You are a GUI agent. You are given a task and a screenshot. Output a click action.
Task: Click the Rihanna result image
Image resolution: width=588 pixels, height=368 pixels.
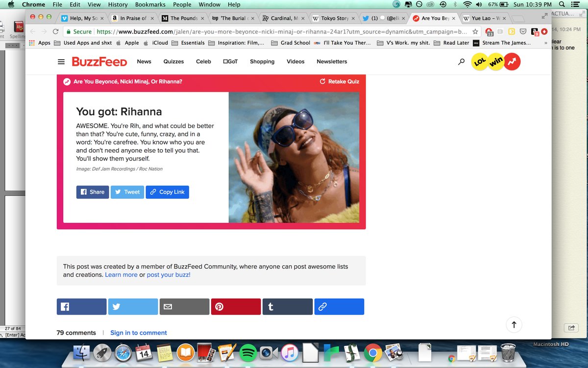click(x=294, y=158)
